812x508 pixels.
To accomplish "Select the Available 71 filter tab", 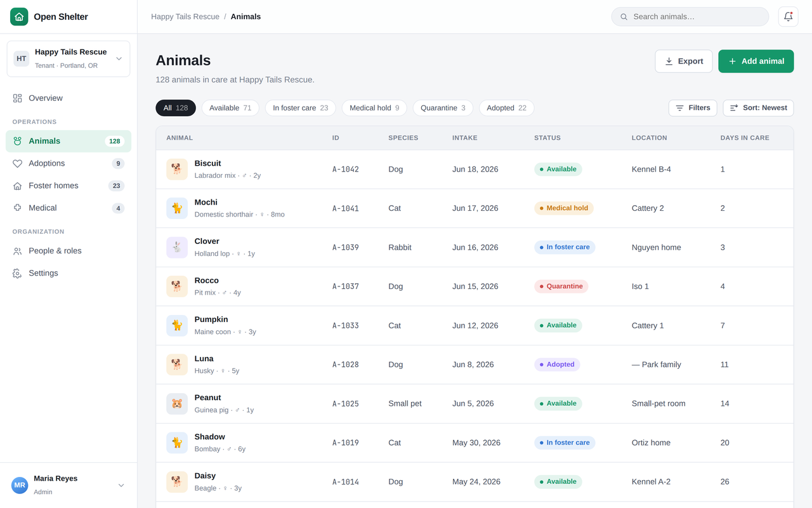I will coord(230,108).
